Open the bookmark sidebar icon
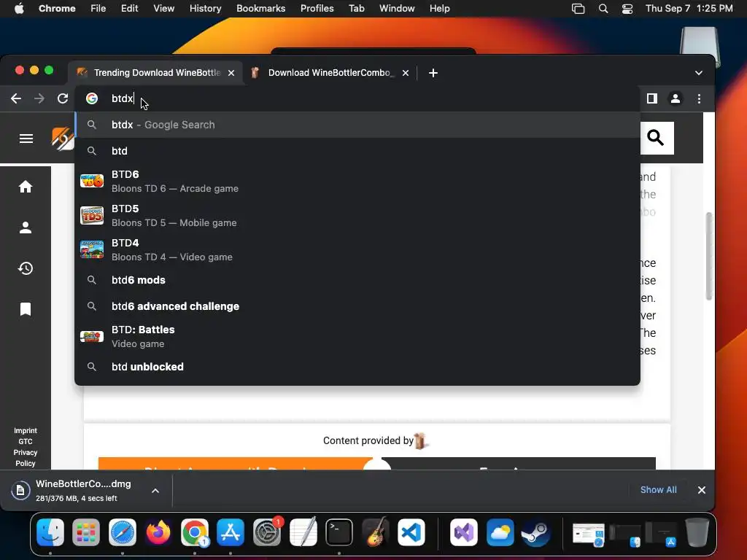Viewport: 747px width, 560px height. pyautogui.click(x=26, y=309)
